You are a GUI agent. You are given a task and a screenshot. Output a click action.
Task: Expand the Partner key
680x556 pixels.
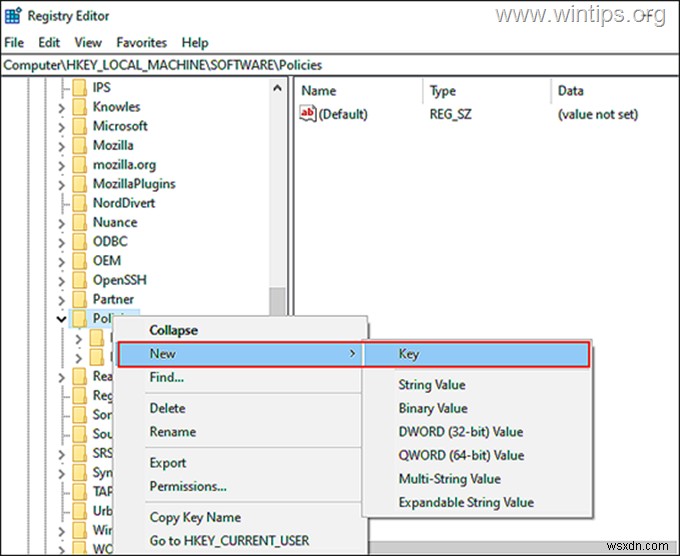tap(62, 300)
